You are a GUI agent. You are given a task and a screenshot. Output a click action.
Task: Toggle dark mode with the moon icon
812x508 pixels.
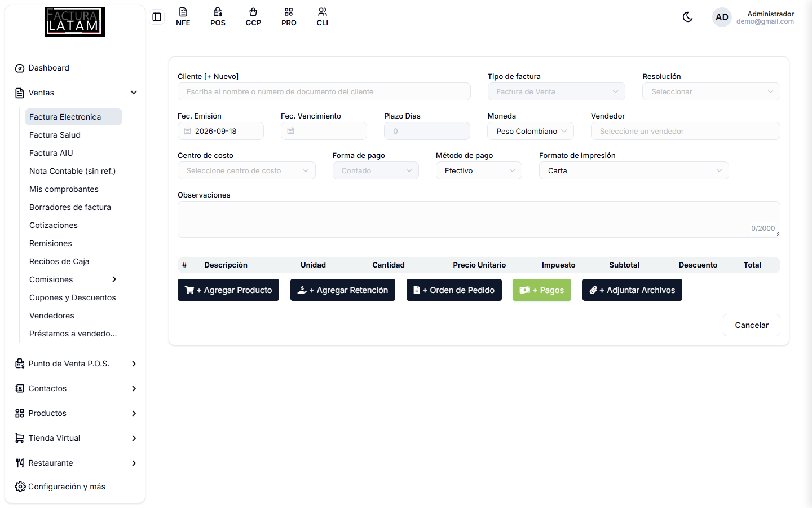coord(687,17)
